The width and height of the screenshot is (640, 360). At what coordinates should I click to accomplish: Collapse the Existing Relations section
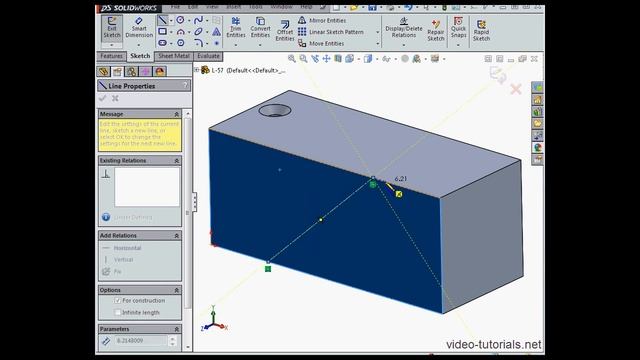point(177,161)
